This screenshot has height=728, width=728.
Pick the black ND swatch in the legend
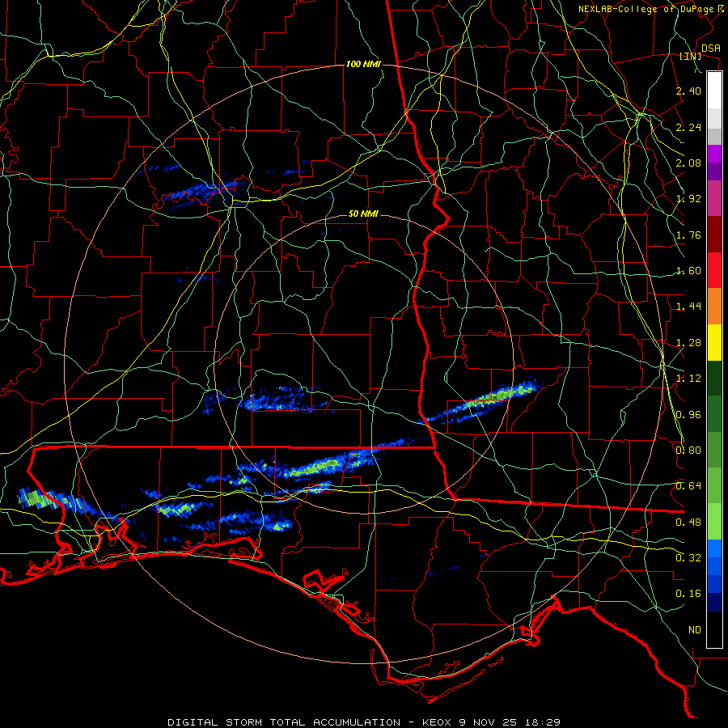[714, 629]
